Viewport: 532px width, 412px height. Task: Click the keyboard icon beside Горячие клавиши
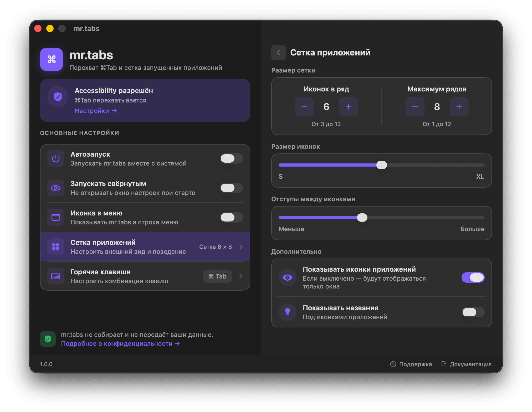pos(56,276)
